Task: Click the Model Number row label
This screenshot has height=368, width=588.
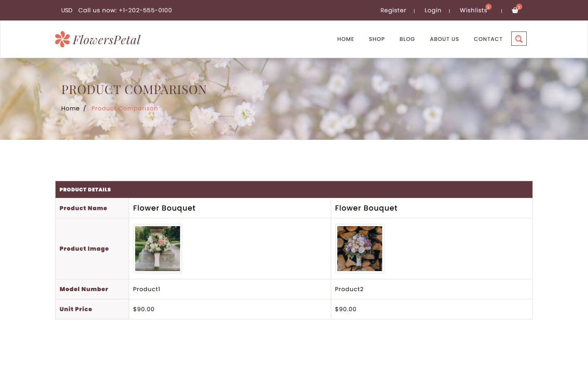Action: (x=84, y=289)
